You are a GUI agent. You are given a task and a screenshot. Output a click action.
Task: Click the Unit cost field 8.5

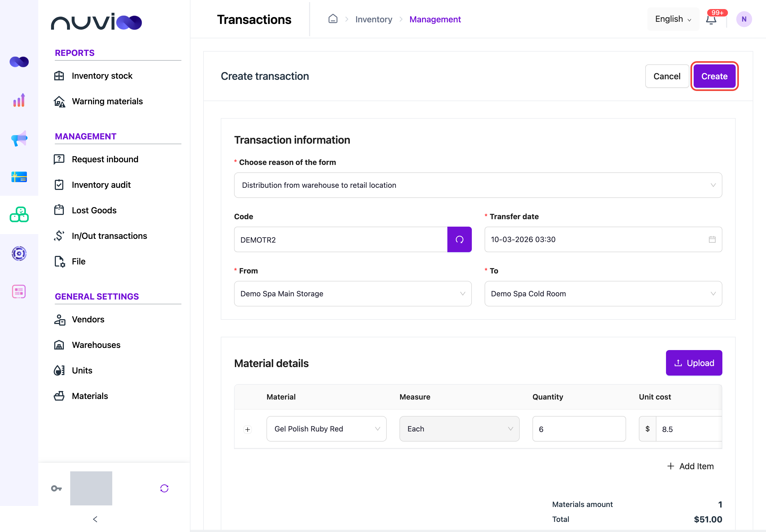(x=689, y=429)
